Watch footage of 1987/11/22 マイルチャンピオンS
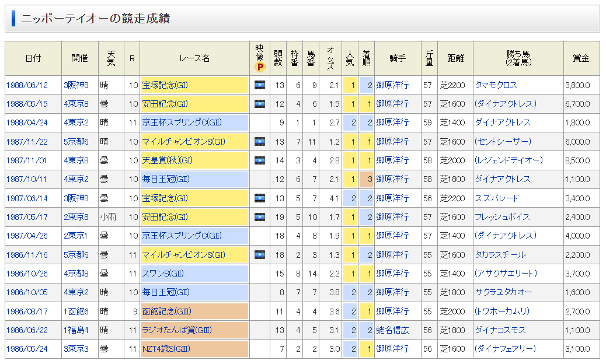The width and height of the screenshot is (606, 364). click(x=260, y=142)
